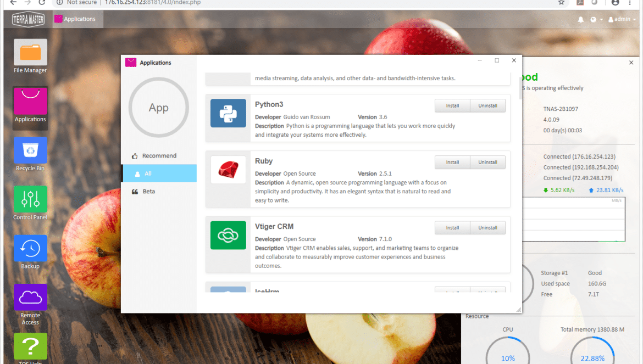The height and width of the screenshot is (364, 643).
Task: Click the 160.6G used space value
Action: click(x=597, y=283)
